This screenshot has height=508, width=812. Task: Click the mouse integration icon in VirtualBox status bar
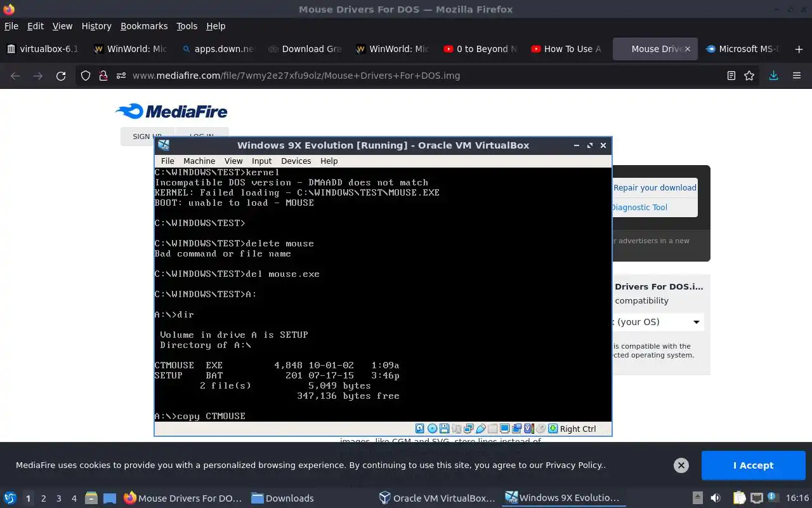coord(540,429)
